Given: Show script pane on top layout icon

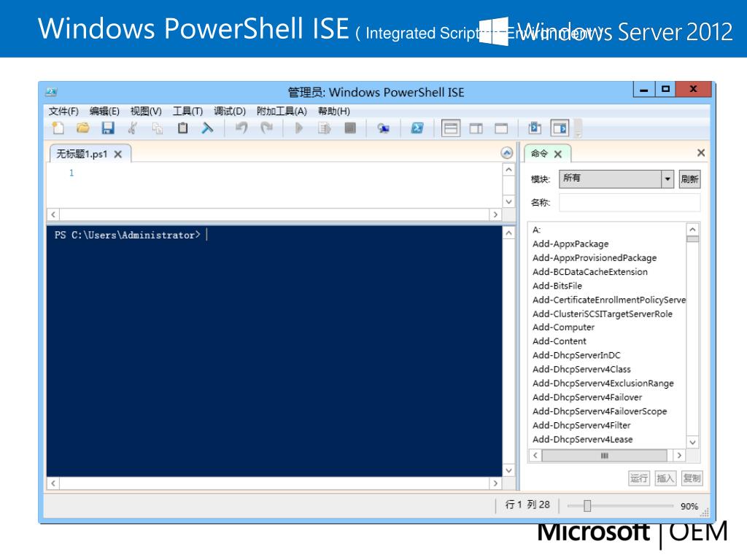Looking at the screenshot, I should [451, 128].
